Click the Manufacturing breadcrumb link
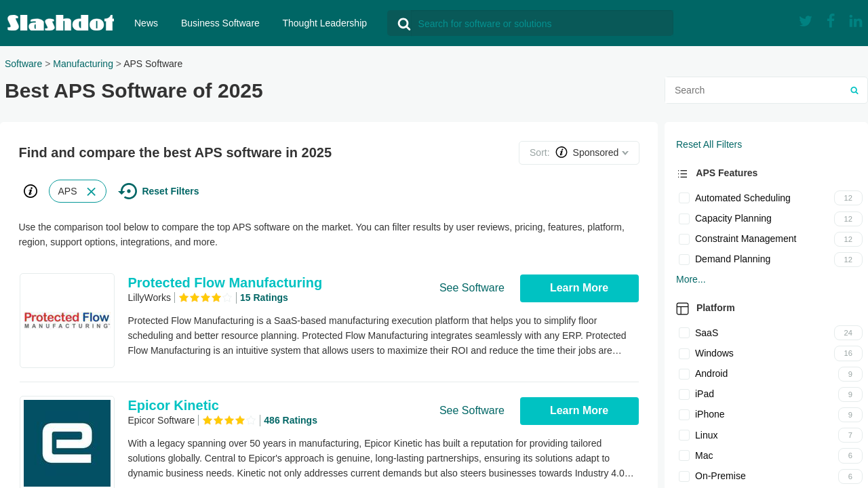868x488 pixels. coord(83,64)
